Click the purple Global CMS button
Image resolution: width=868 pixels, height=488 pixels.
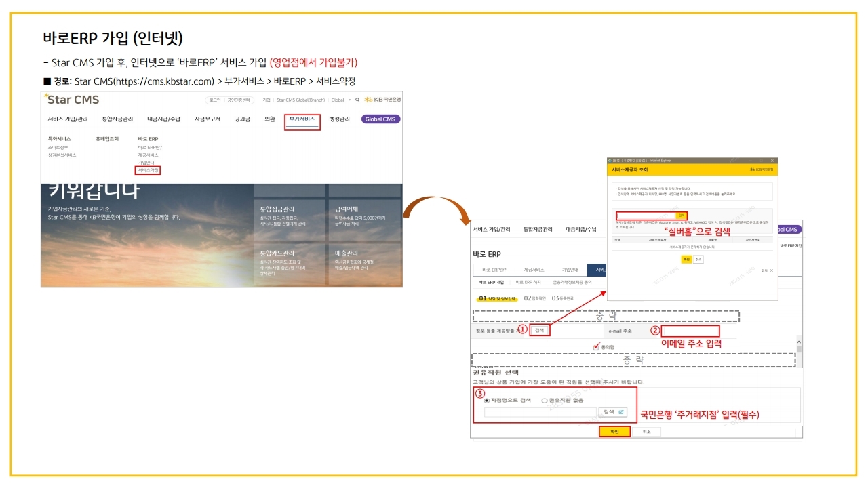(380, 119)
